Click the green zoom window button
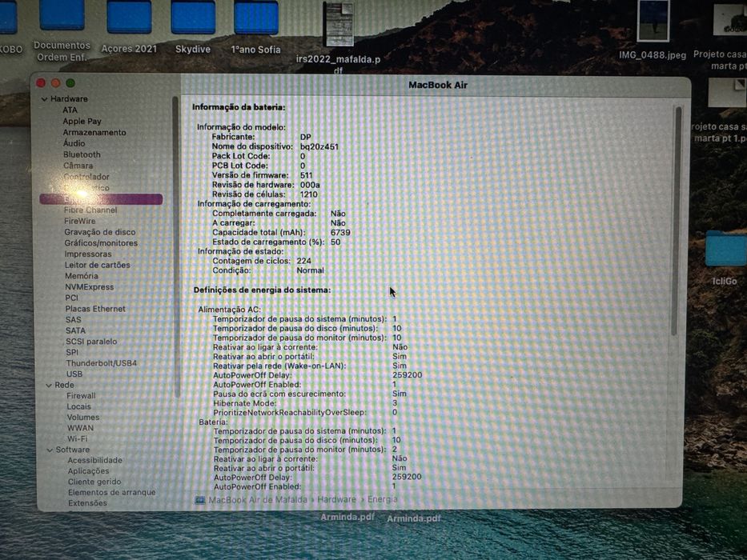747x560 pixels. click(70, 83)
